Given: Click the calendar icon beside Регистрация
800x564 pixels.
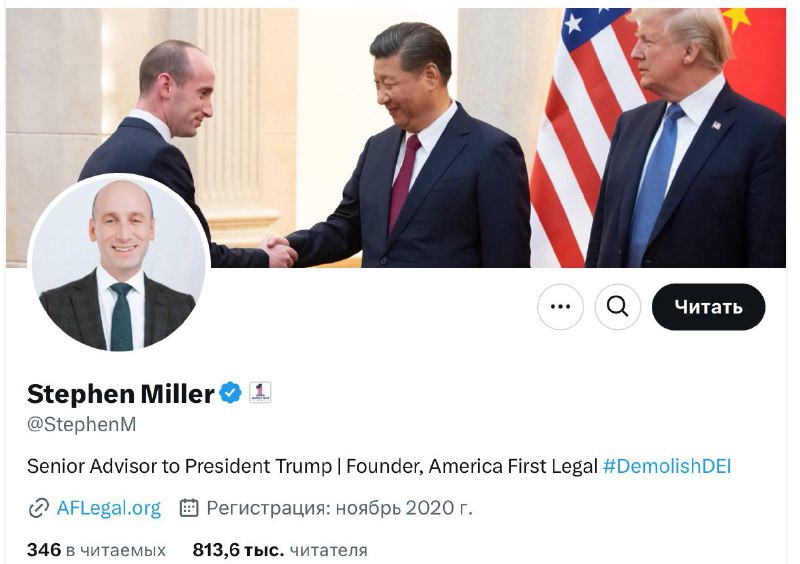Looking at the screenshot, I should click(189, 508).
